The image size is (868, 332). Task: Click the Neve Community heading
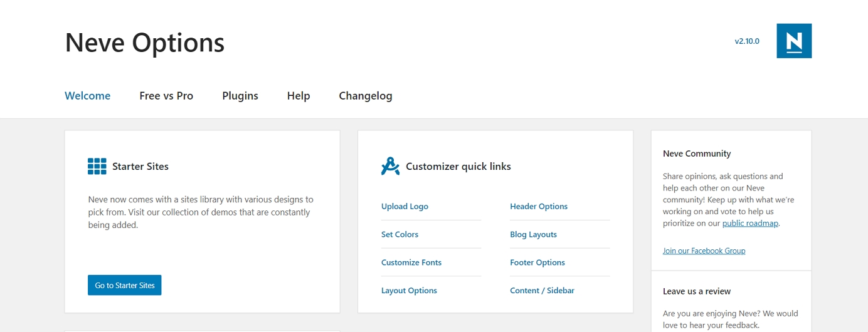tap(697, 153)
